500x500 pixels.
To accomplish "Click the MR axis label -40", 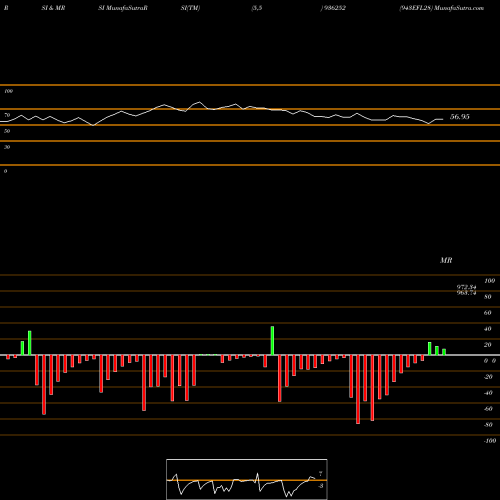I will pos(488,393).
